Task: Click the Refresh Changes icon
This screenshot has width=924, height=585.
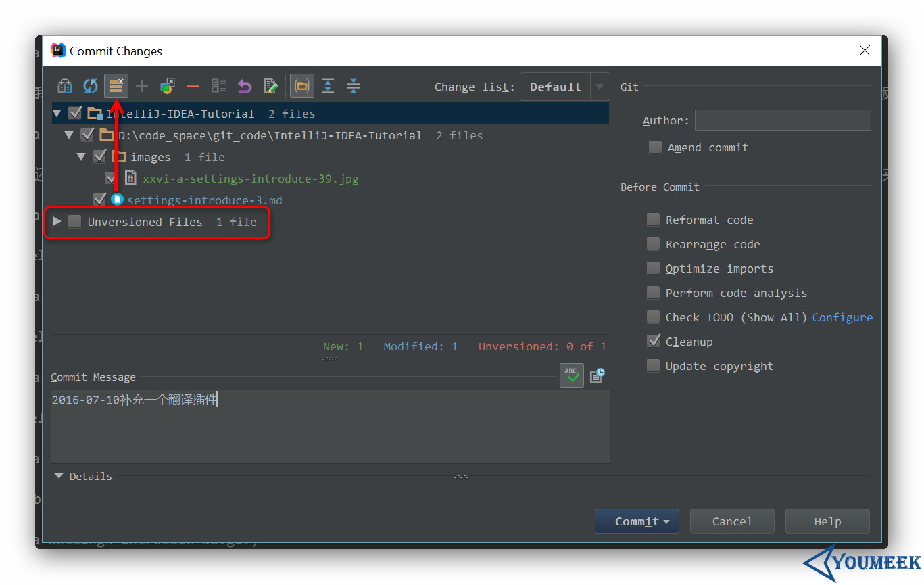Action: (91, 86)
